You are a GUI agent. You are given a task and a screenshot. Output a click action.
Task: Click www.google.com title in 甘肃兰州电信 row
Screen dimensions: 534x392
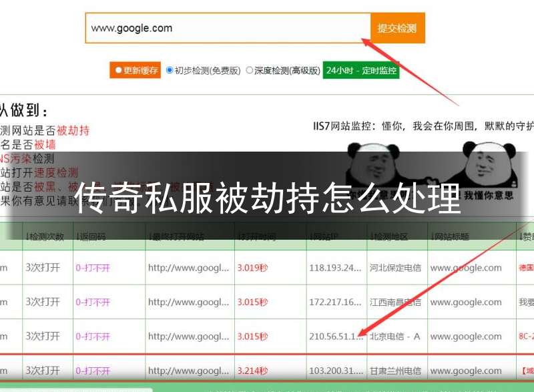tap(466, 371)
